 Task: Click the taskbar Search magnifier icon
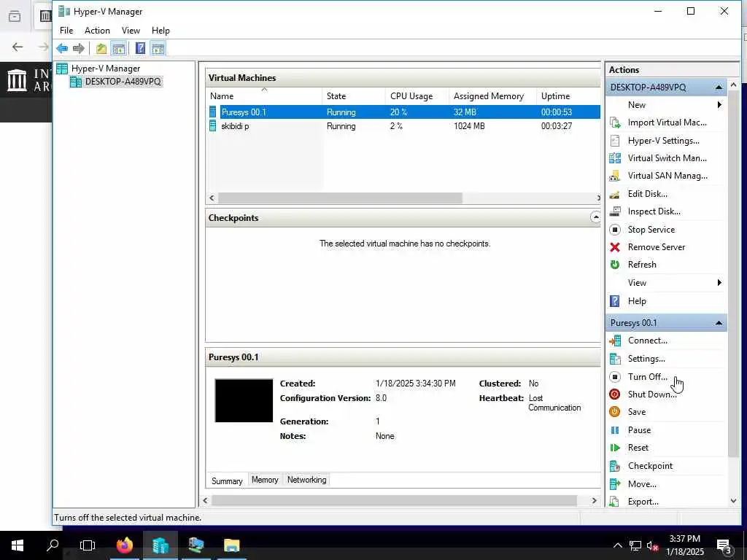[x=53, y=545]
